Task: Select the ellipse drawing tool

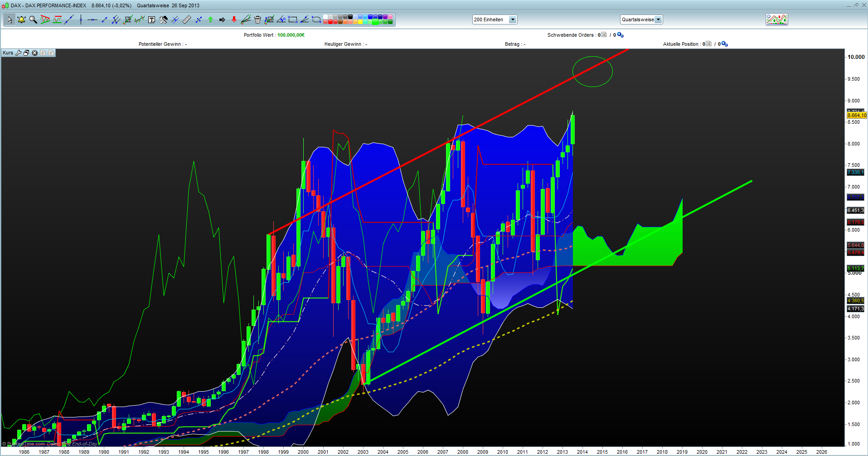Action: [x=316, y=19]
